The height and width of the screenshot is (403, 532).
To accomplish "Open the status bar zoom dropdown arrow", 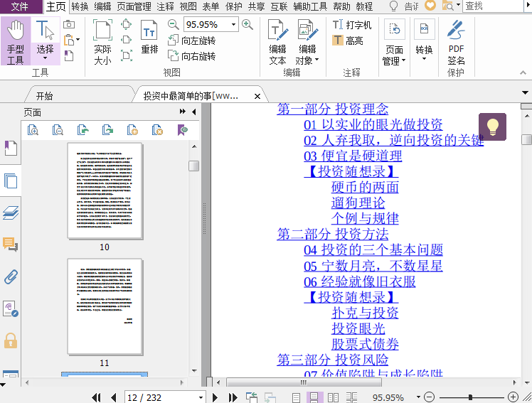I will pyautogui.click(x=418, y=397).
